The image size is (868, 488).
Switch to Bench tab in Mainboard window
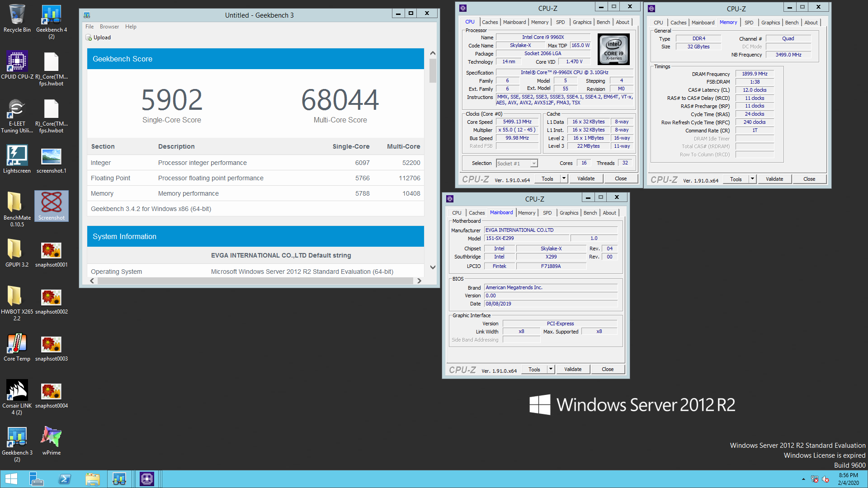click(590, 213)
